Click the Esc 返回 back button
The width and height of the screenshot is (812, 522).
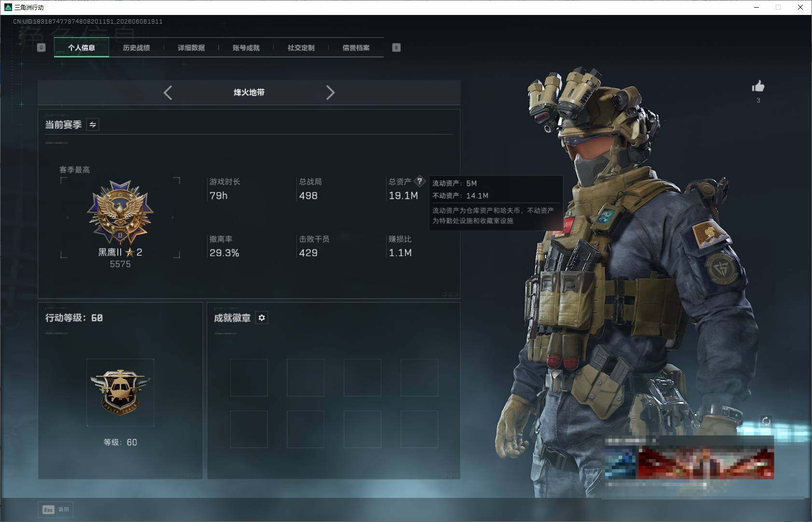[56, 509]
